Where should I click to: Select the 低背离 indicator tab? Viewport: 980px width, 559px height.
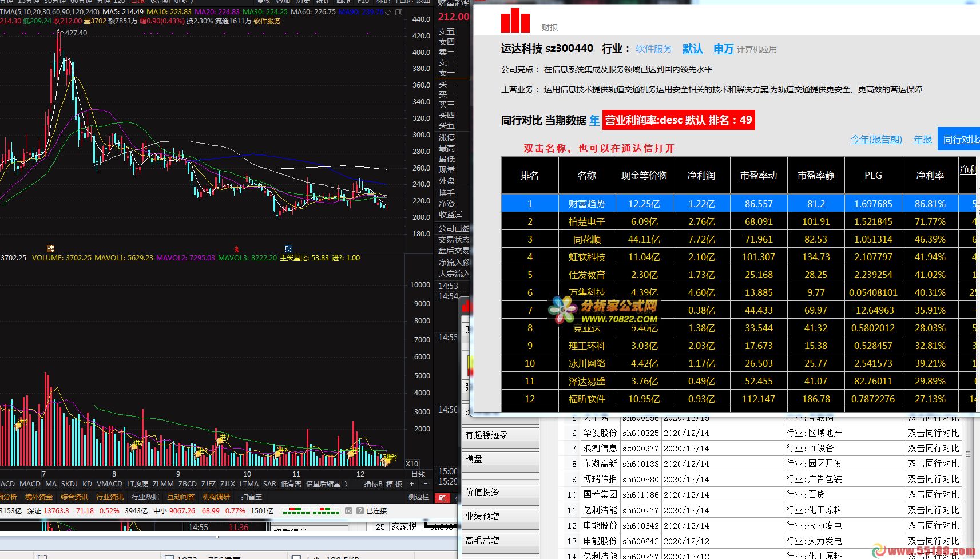291,484
